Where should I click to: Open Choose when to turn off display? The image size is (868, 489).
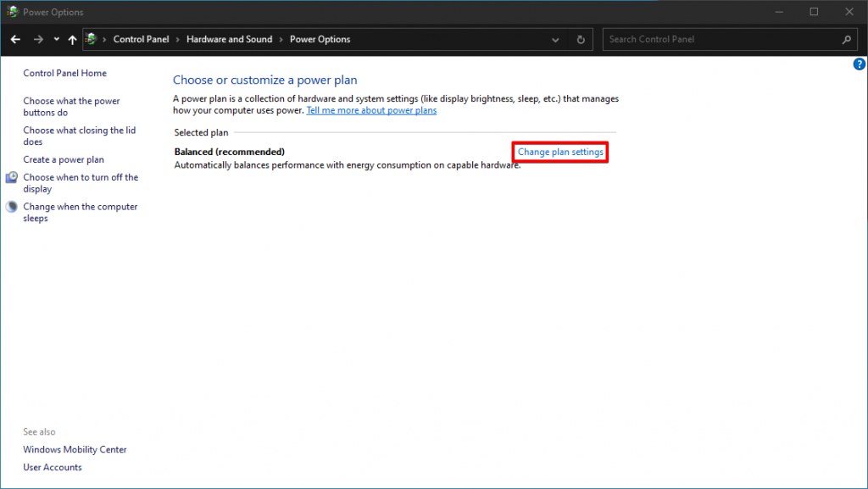click(x=81, y=183)
